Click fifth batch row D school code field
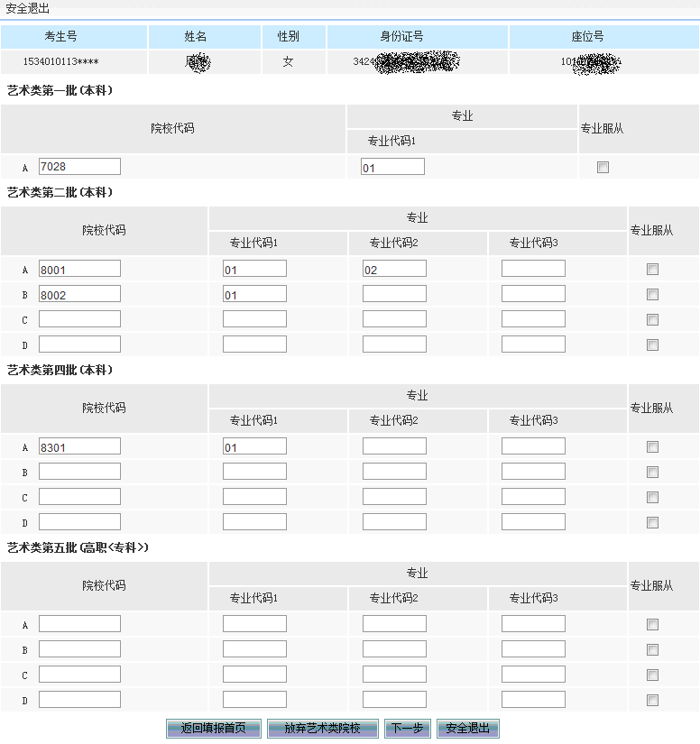Viewport: 700px width, 744px height. (x=79, y=700)
